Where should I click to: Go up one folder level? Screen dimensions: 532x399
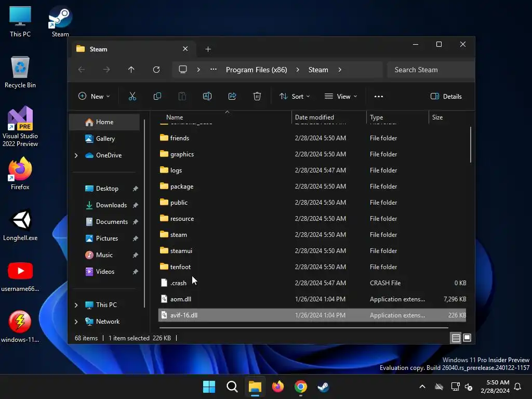tap(131, 70)
